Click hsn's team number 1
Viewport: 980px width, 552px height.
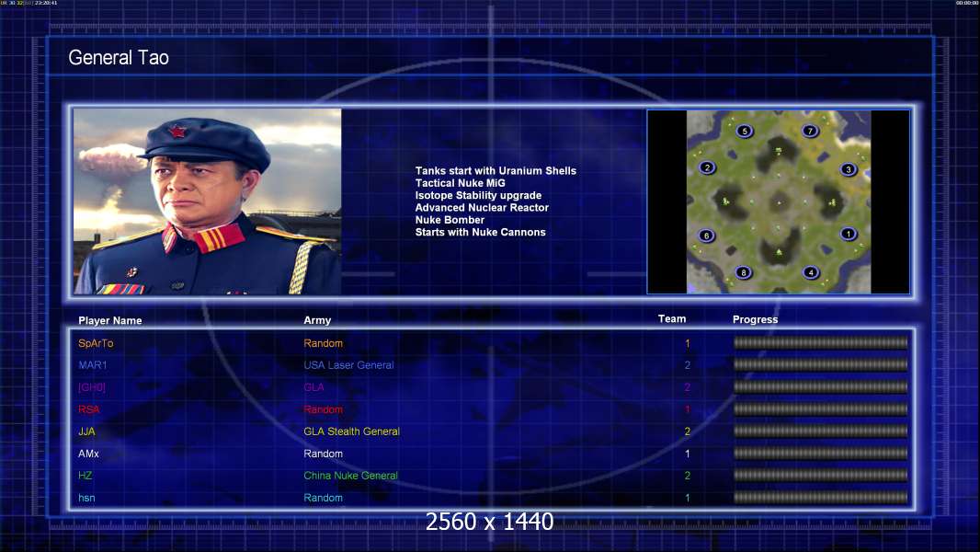[688, 499]
